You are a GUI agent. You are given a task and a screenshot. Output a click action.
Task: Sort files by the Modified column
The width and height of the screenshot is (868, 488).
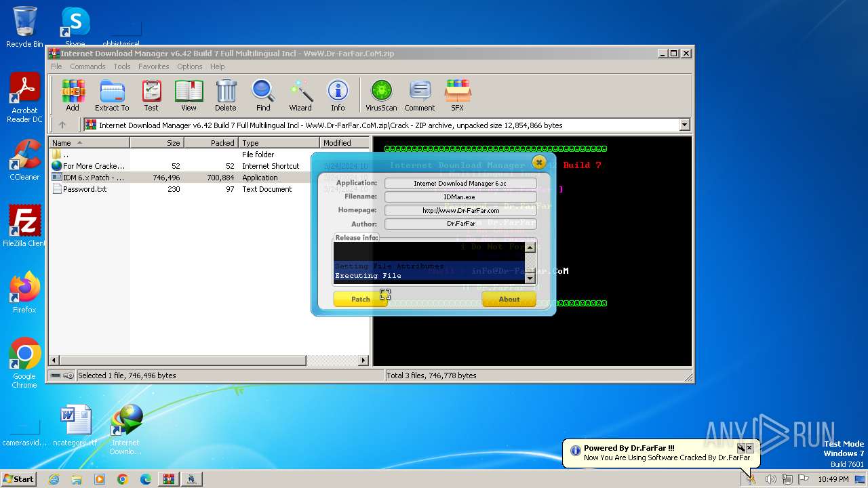pos(344,143)
